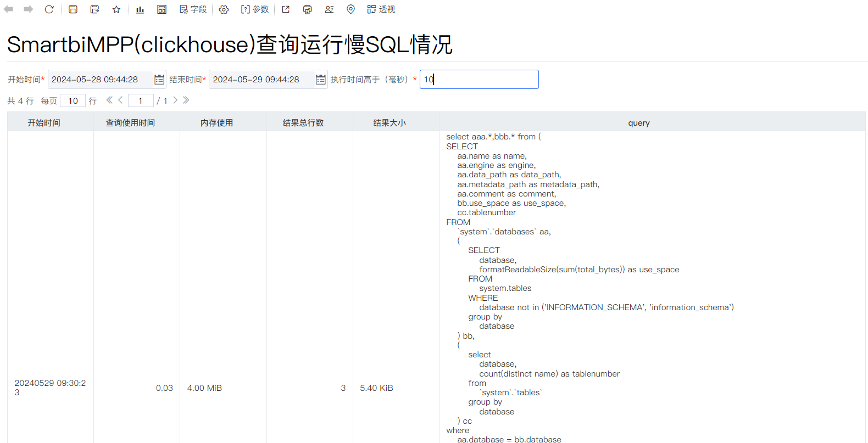The image size is (868, 443).
Task: Click the line 'aa.engine as engine,'
Action: tap(497, 165)
